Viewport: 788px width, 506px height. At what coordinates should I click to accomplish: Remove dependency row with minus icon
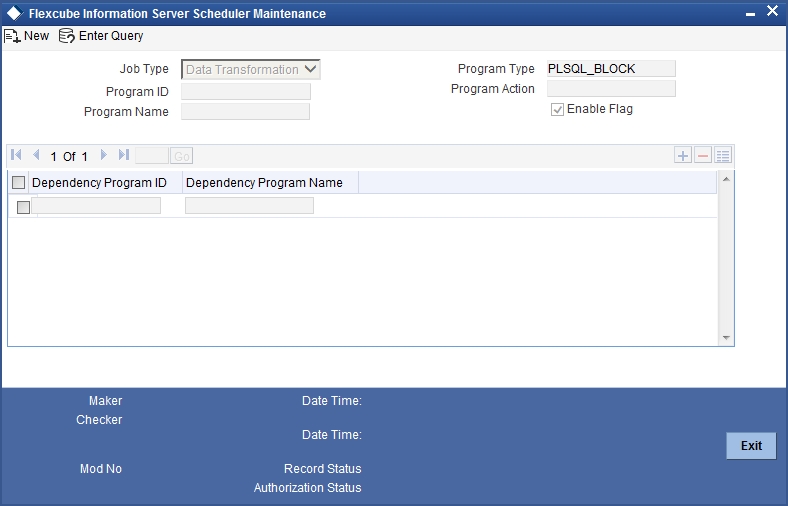click(703, 155)
